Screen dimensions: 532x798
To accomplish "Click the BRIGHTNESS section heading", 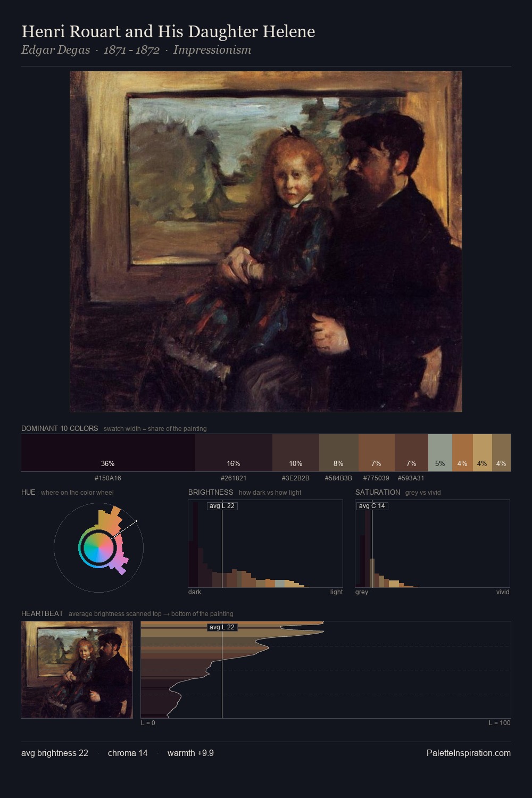I will 211,492.
